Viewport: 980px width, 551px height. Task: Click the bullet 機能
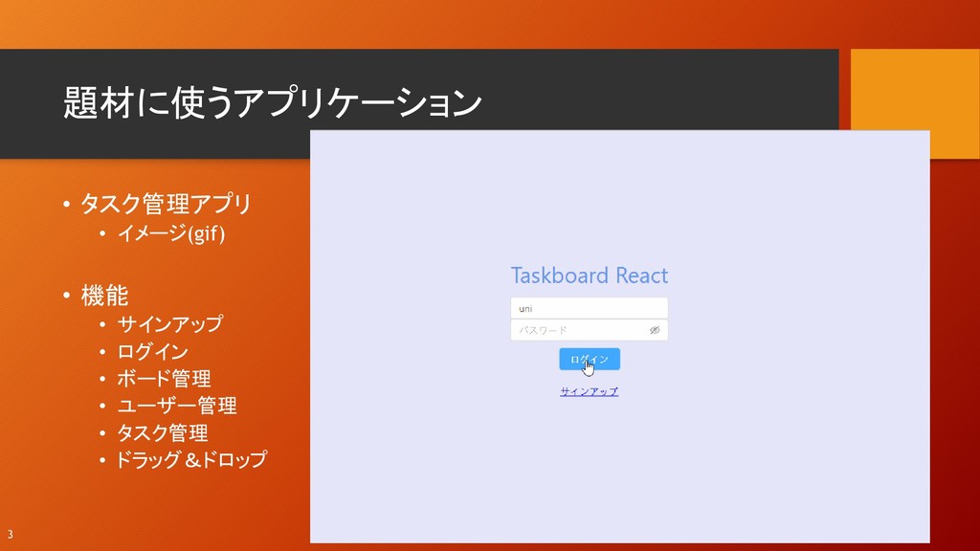[x=104, y=296]
